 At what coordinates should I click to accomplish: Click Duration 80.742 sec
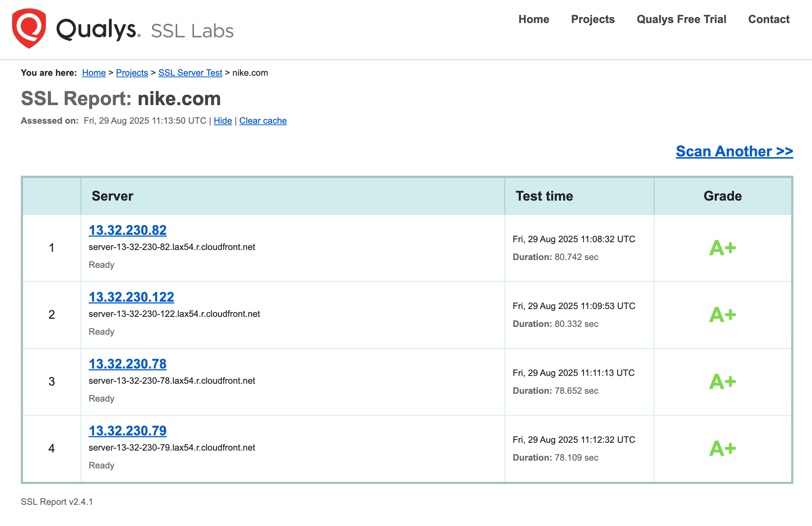click(x=555, y=257)
